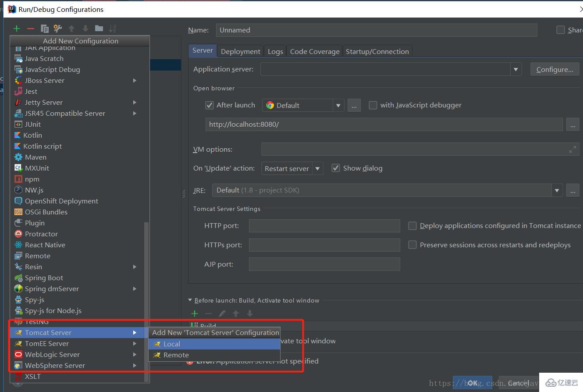583x392 pixels.
Task: Expand the TomEE Server submenu arrow
Action: coord(135,343)
